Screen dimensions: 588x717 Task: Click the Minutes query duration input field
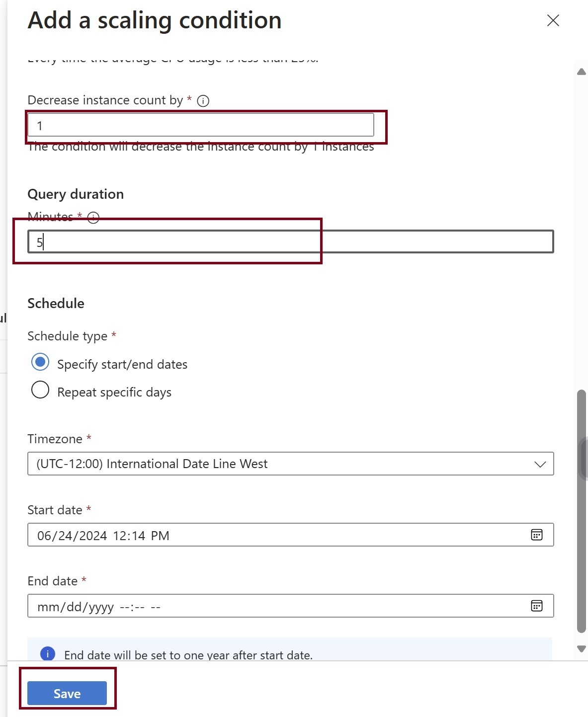pos(290,242)
